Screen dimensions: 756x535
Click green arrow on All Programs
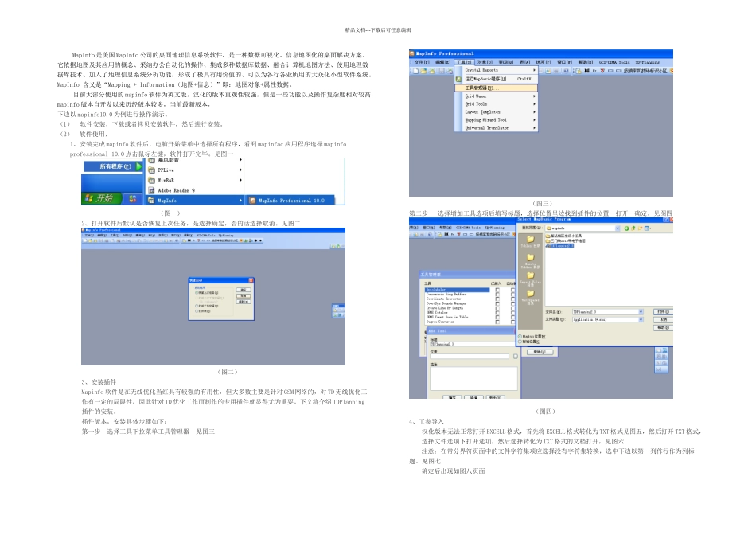(x=138, y=166)
